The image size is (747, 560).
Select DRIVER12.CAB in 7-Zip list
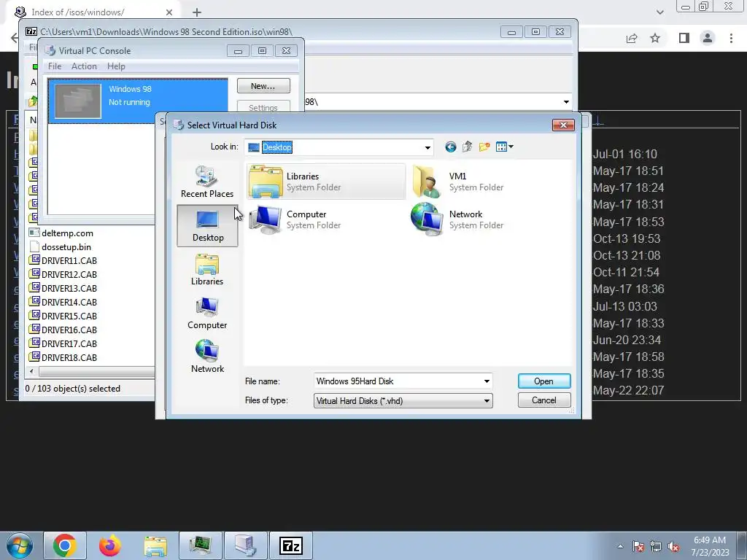(69, 274)
